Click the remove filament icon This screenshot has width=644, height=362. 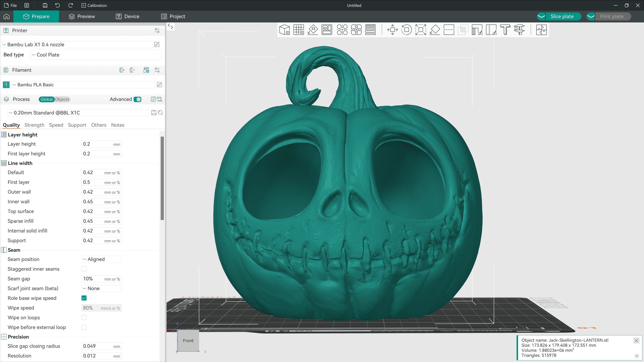point(132,70)
